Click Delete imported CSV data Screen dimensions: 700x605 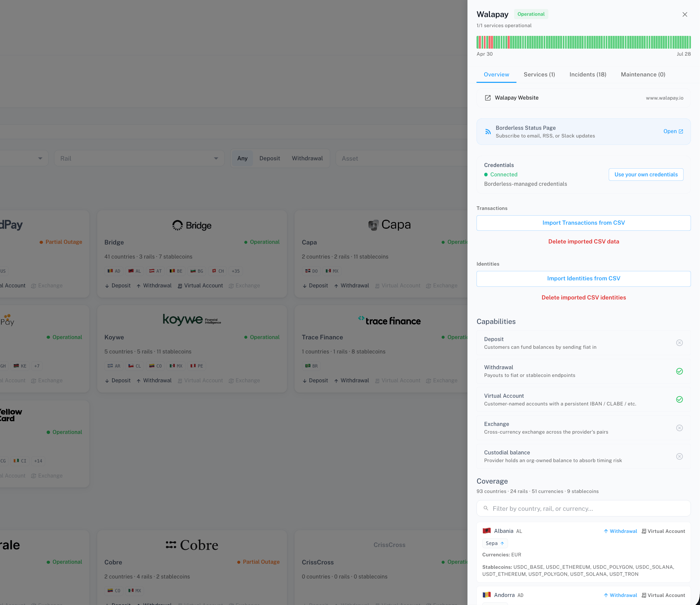(584, 241)
